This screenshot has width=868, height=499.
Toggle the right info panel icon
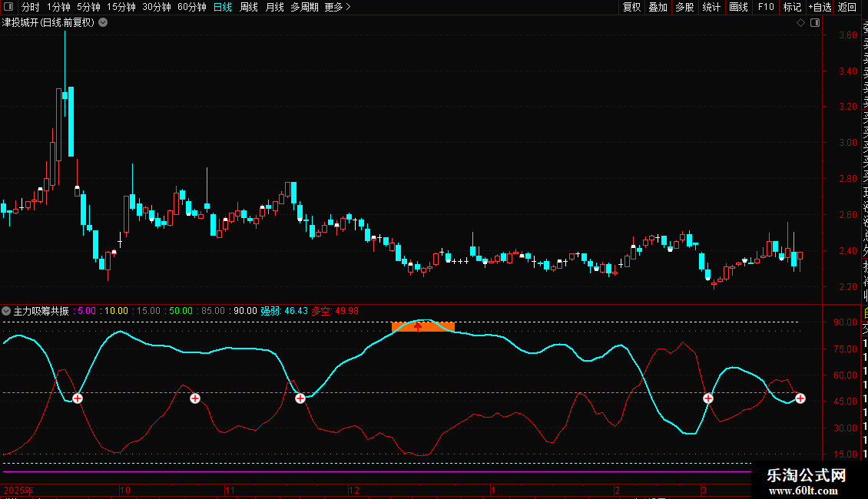(815, 22)
